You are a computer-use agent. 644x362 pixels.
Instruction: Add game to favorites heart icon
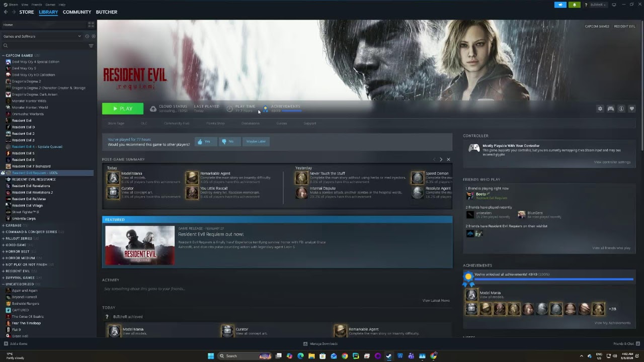(x=632, y=109)
